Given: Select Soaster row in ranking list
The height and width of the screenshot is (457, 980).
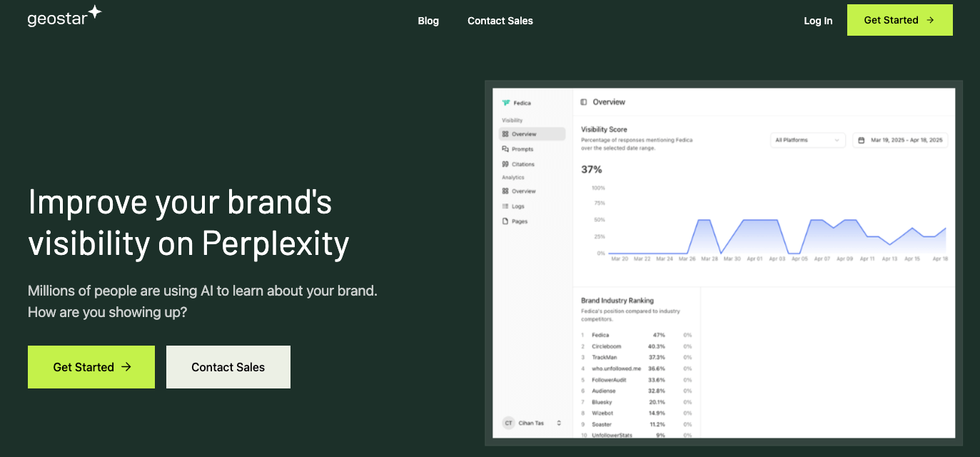Looking at the screenshot, I should click(636, 425).
